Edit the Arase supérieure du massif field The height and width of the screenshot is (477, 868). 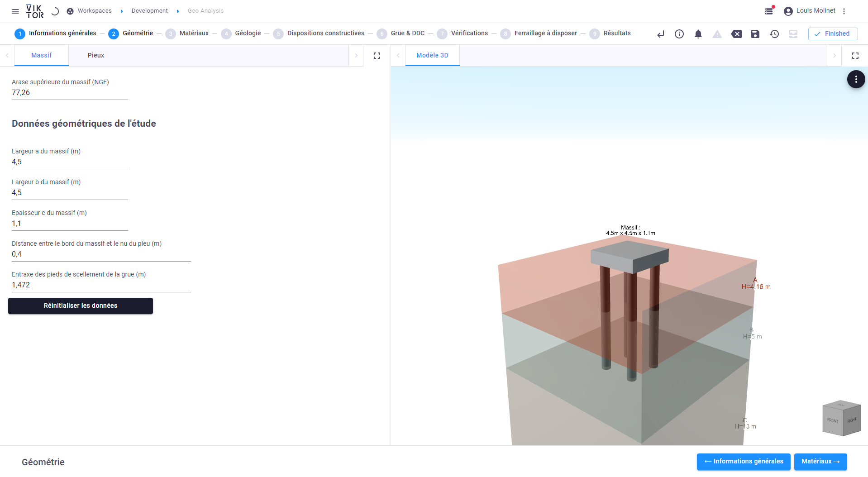[x=70, y=93]
